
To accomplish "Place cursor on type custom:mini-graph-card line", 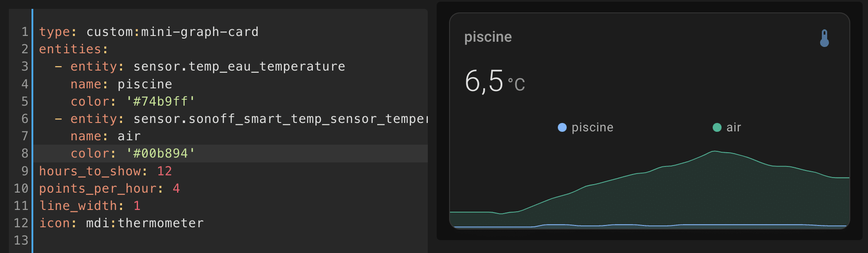I will coord(149,32).
